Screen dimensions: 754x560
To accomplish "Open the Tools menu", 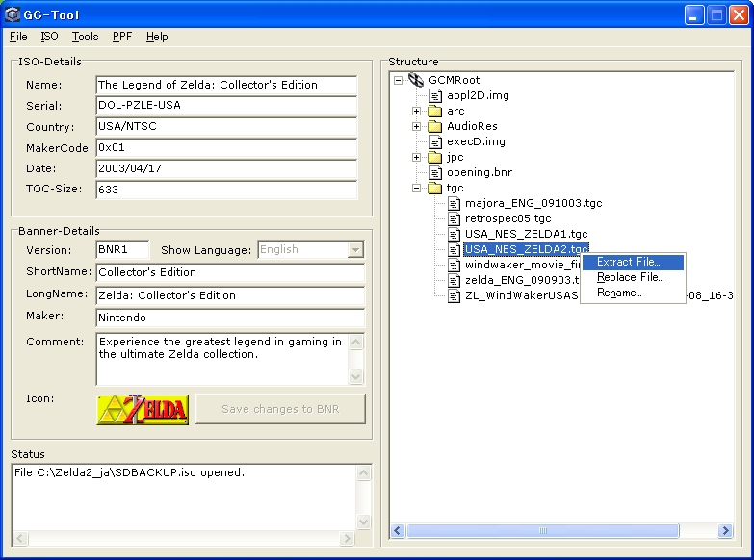I will click(x=85, y=37).
